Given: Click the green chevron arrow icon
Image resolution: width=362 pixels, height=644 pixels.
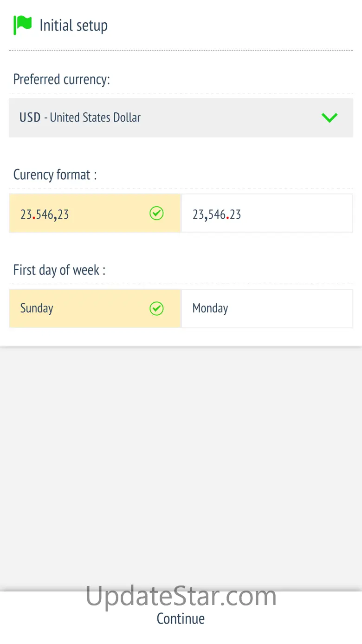Looking at the screenshot, I should tap(330, 118).
